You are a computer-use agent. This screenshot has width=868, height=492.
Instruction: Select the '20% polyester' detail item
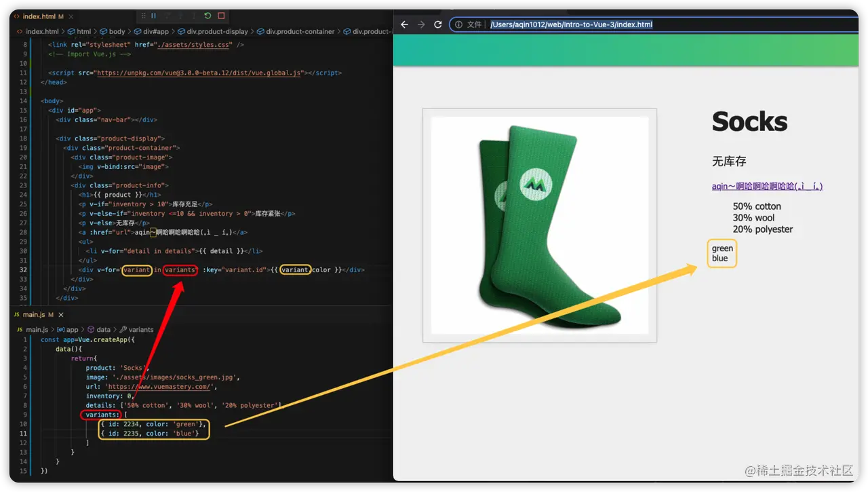pos(763,229)
